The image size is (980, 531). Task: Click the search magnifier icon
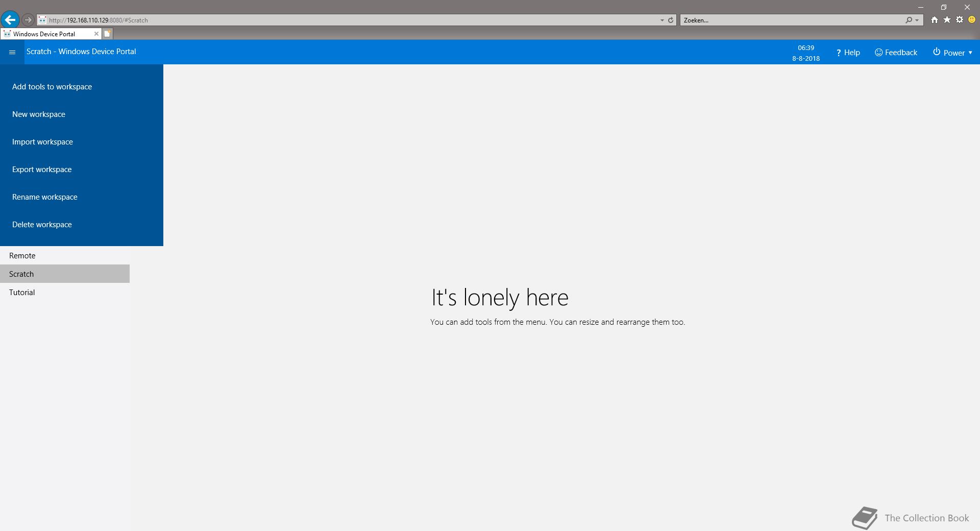[909, 20]
